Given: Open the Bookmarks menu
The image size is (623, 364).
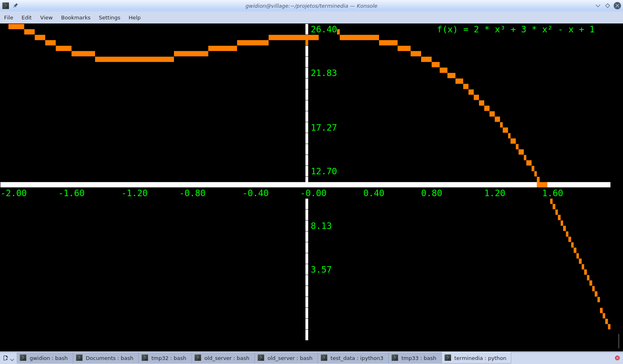Looking at the screenshot, I should [76, 17].
